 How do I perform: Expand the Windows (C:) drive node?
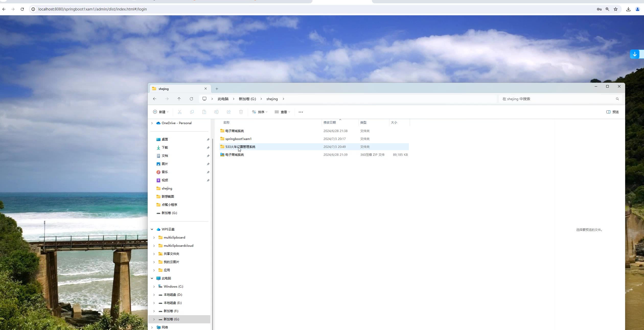click(x=154, y=287)
